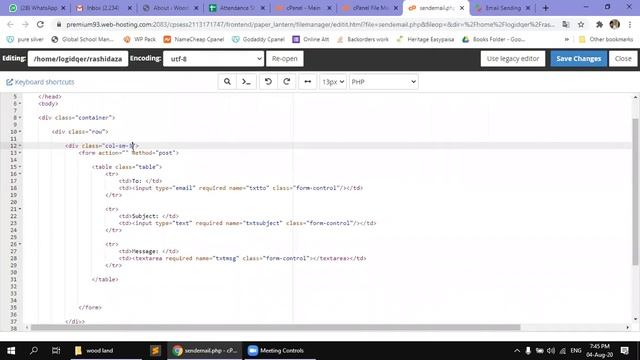Click the taskbar microphone icon
The height and width of the screenshot is (360, 640).
pyautogui.click(x=528, y=351)
